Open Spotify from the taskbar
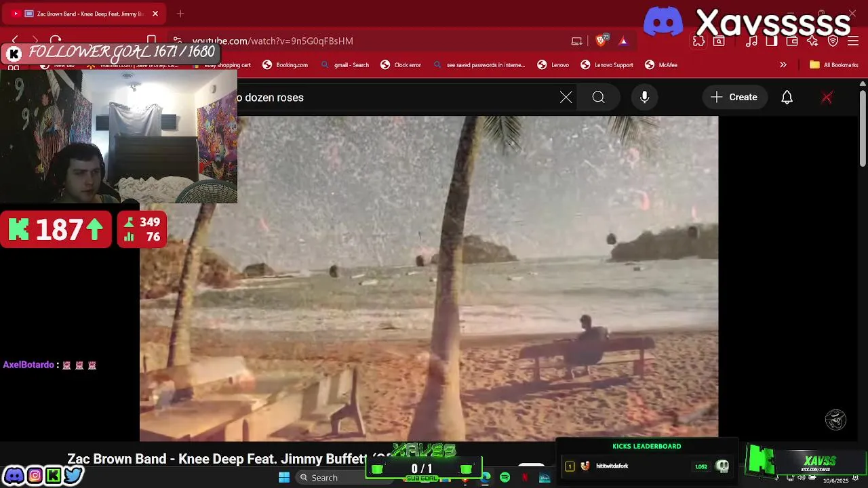The height and width of the screenshot is (488, 868). coord(505,478)
